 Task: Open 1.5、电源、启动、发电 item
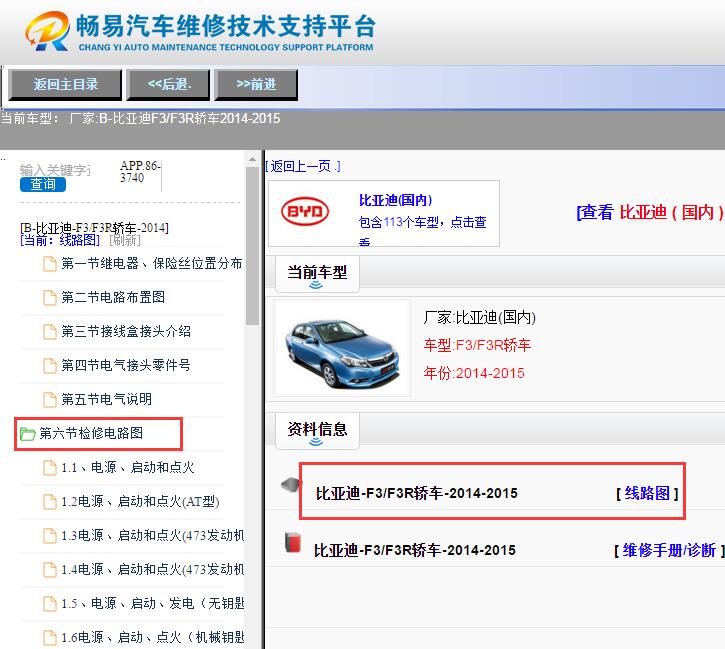pos(153,603)
